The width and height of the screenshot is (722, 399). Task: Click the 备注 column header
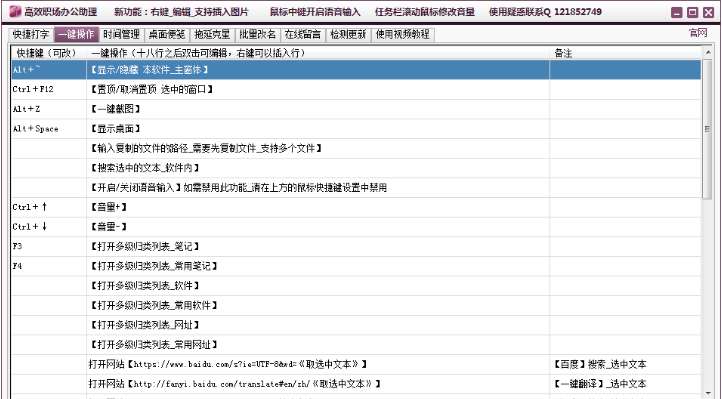[x=625, y=53]
